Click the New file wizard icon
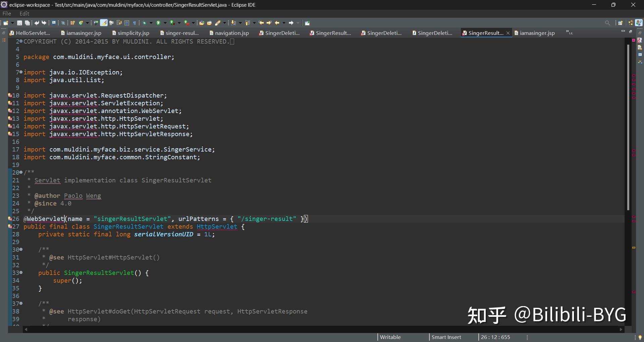This screenshot has height=342, width=644. tap(6, 23)
